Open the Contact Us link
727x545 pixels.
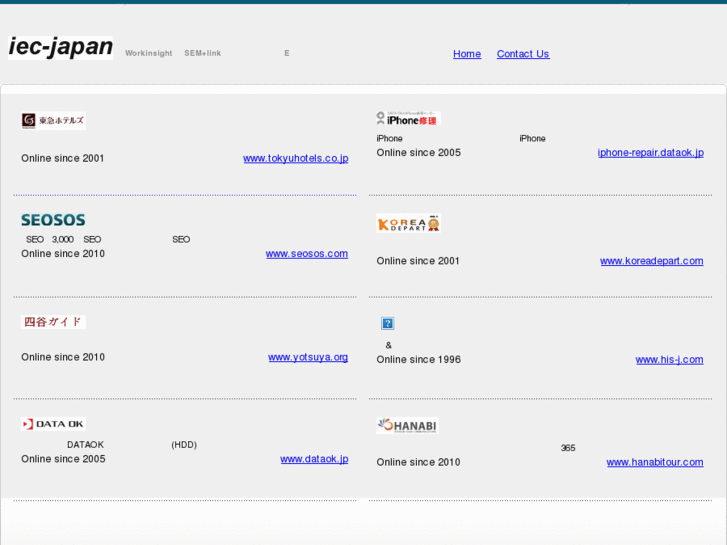523,54
